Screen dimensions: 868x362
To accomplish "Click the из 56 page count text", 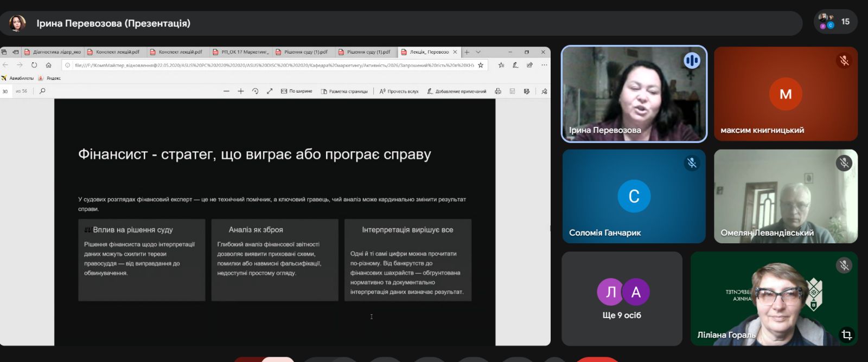I will [21, 91].
